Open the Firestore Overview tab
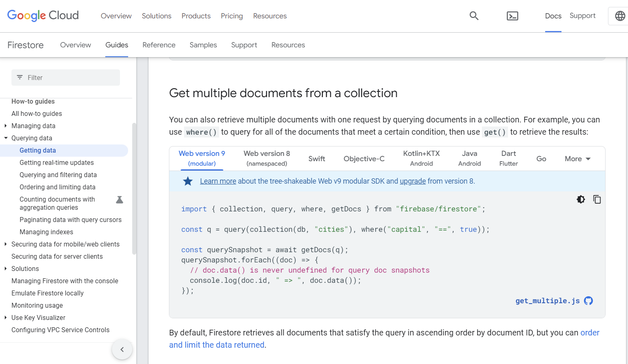The width and height of the screenshot is (628, 364). pos(75,45)
